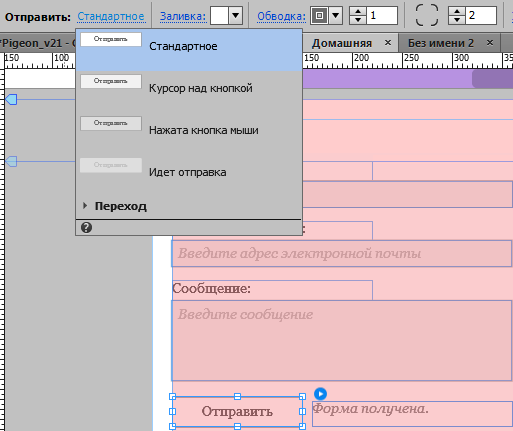Click the upper blue ruler guide marker
Image resolution: width=513 pixels, height=431 pixels.
point(11,99)
